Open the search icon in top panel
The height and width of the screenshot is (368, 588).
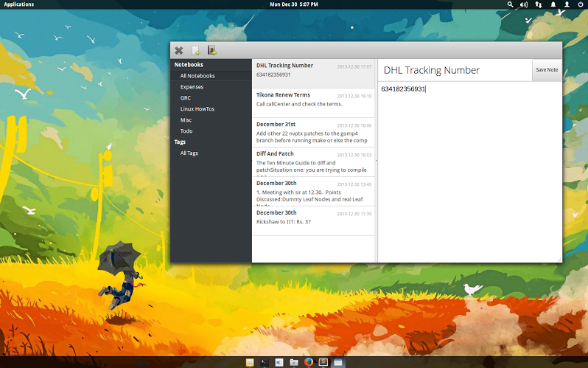[x=510, y=4]
